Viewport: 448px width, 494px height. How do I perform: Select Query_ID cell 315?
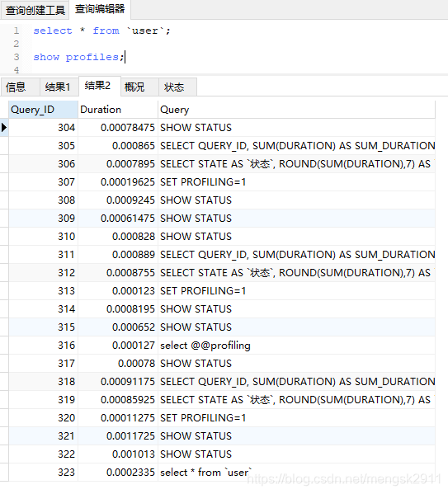43,327
